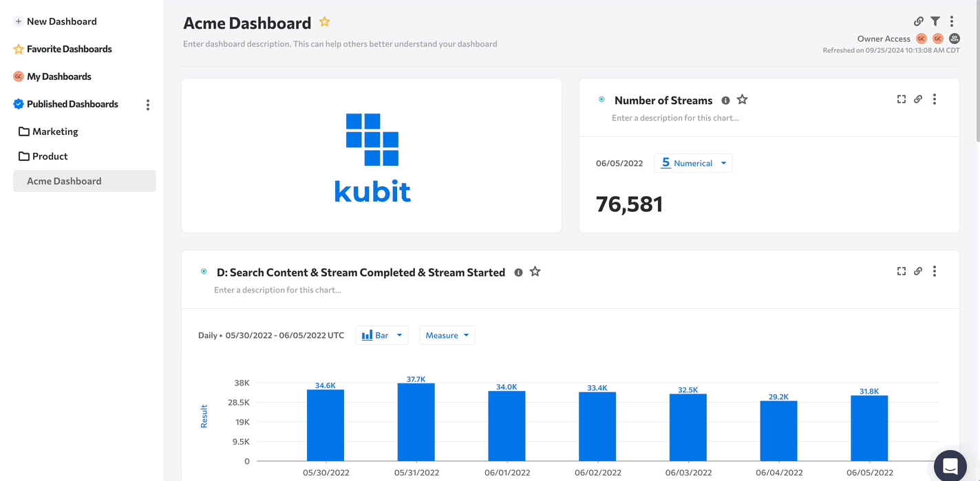
Task: Open Search Content chart options menu
Action: 934,271
